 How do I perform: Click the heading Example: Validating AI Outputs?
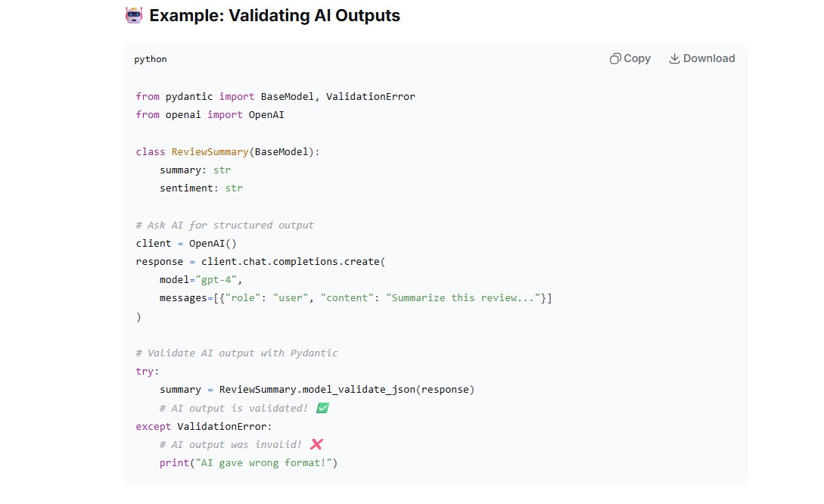coord(275,15)
